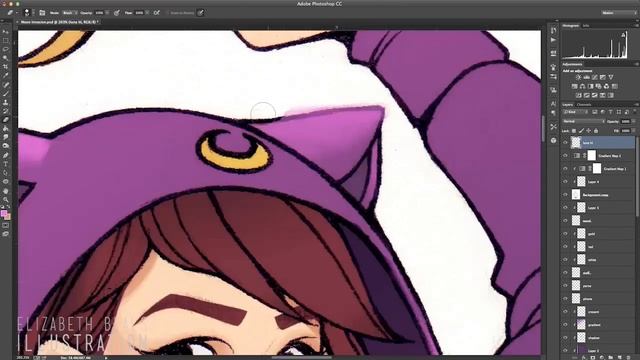Enable airbrush-style build-up icon
Screen dimensions: 640x360
(157, 13)
